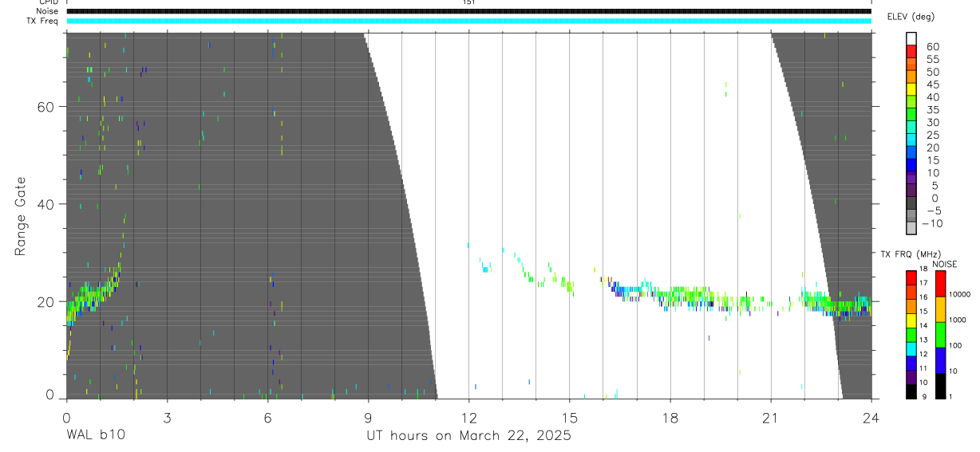Click the 50 label on ELEV scale
Viewport: 980px width, 452px height.
point(932,72)
